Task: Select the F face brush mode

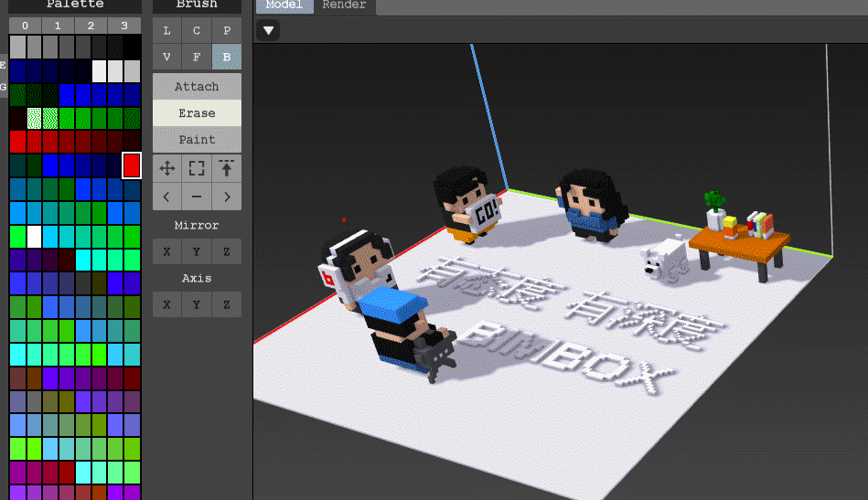Action: click(197, 57)
